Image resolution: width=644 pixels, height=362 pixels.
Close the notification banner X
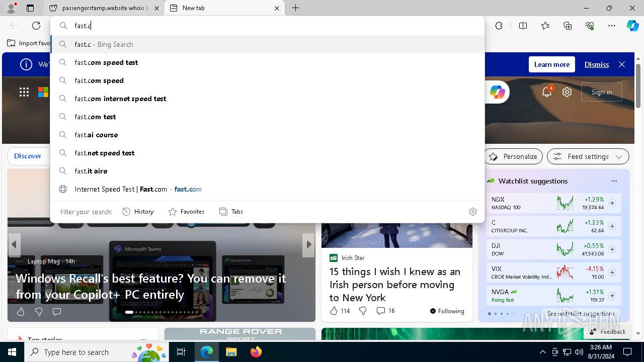tap(622, 64)
